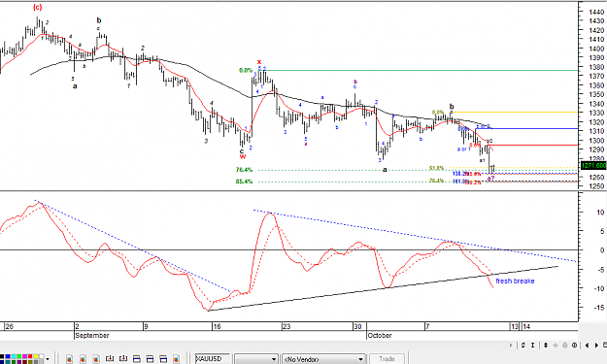Select the I-beam text cursor tool
Viewport: 607px width, 364px height.
click(532, 345)
